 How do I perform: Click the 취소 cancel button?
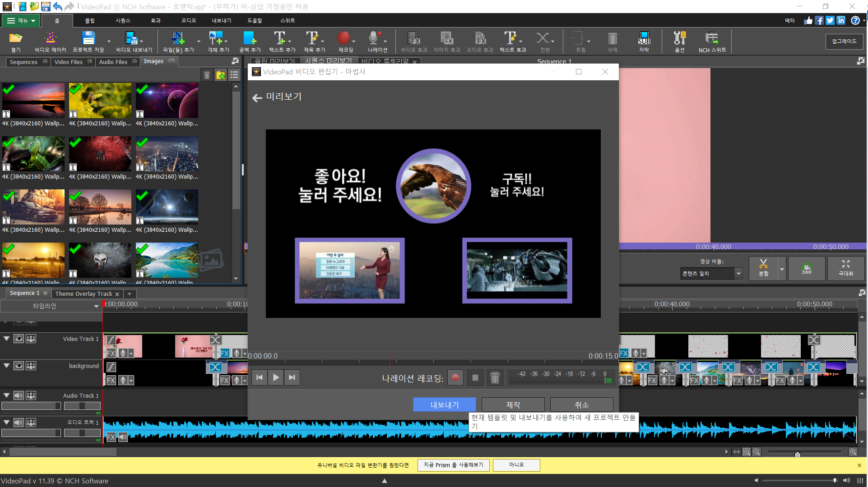(x=581, y=404)
